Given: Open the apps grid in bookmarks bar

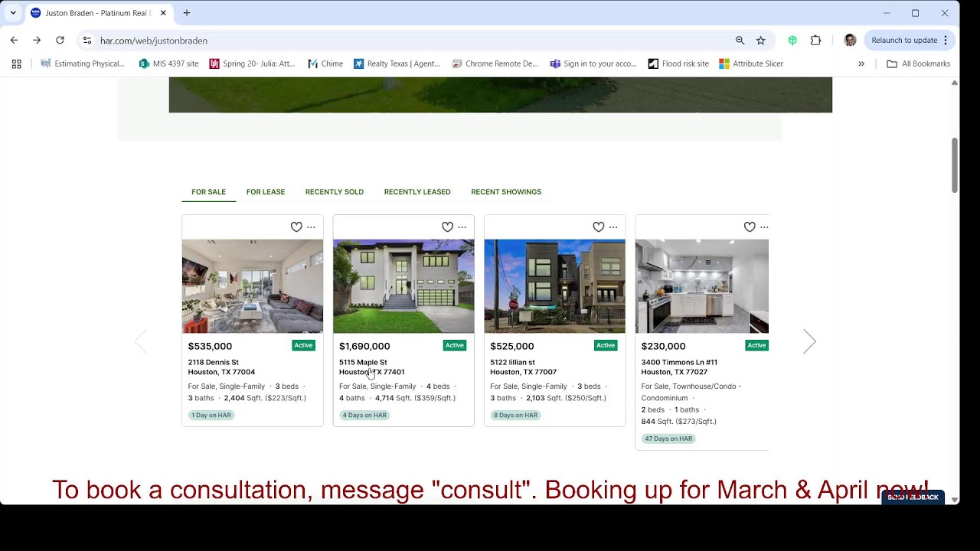Looking at the screenshot, I should pos(17,64).
